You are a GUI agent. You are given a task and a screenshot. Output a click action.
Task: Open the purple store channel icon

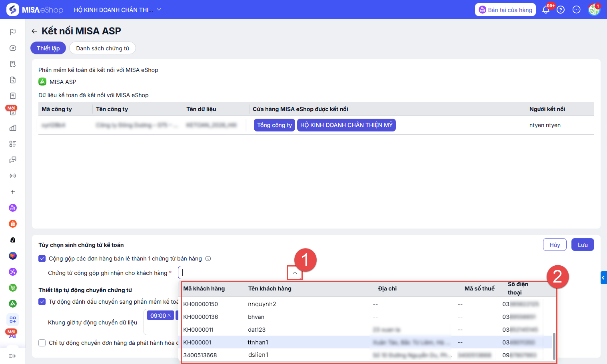coord(13,208)
